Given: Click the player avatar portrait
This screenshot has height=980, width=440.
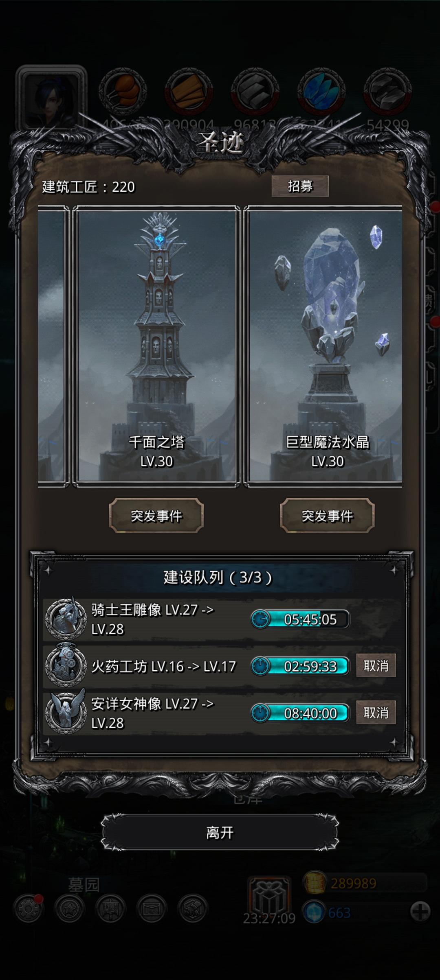Looking at the screenshot, I should click(x=51, y=98).
